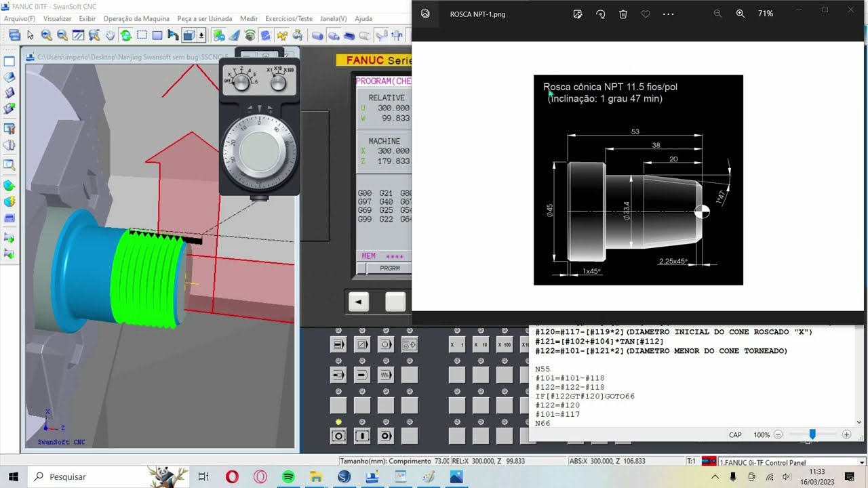868x488 pixels.
Task: Click the open file icon in left sidebar
Action: tap(9, 77)
